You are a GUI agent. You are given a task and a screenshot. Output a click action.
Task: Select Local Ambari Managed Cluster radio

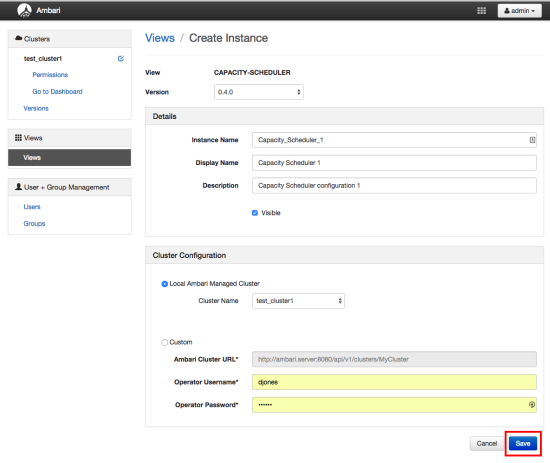pos(164,284)
